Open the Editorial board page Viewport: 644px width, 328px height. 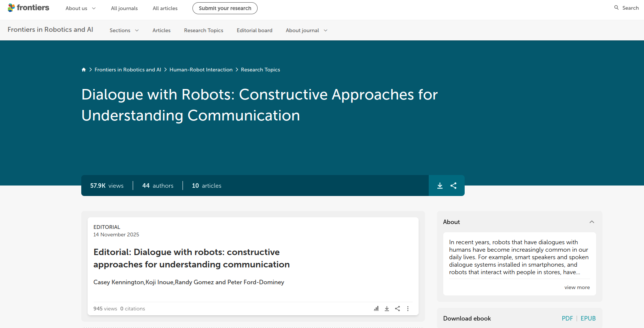pos(254,30)
